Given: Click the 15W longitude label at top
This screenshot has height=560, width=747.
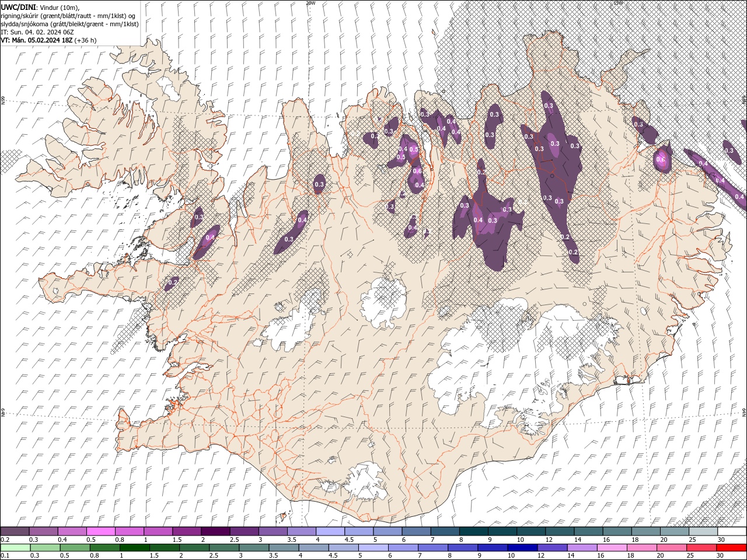Looking at the screenshot, I should coord(617,3).
